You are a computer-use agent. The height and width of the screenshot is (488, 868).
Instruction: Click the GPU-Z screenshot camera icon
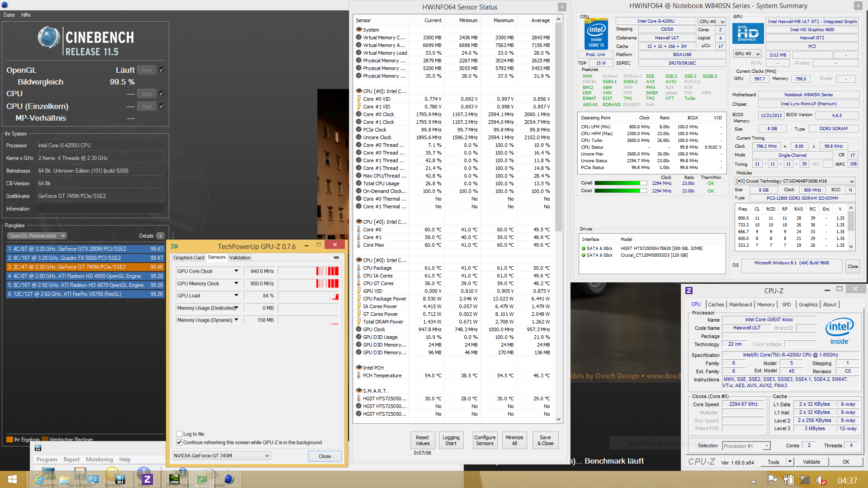(x=336, y=258)
